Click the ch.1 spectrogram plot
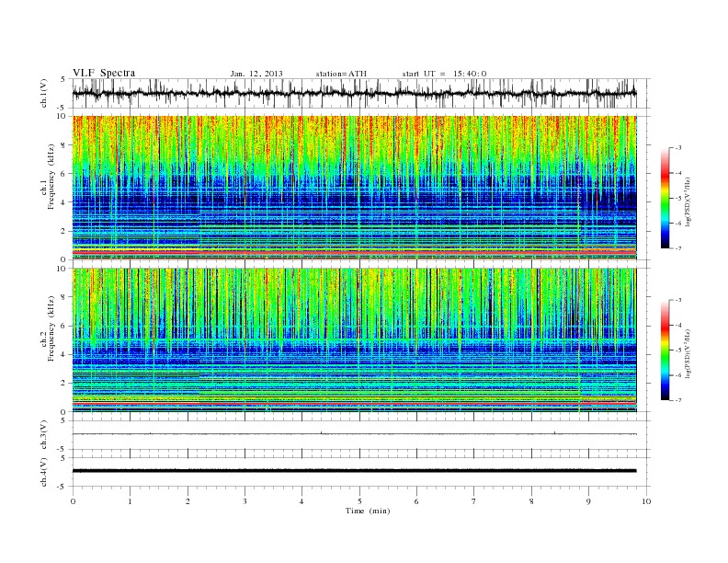The width and height of the screenshot is (728, 563). (x=355, y=188)
